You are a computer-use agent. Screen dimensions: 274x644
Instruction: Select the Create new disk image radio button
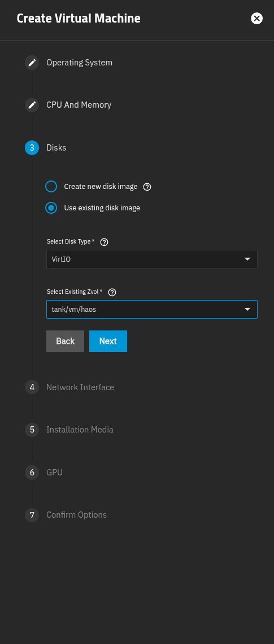click(x=51, y=187)
